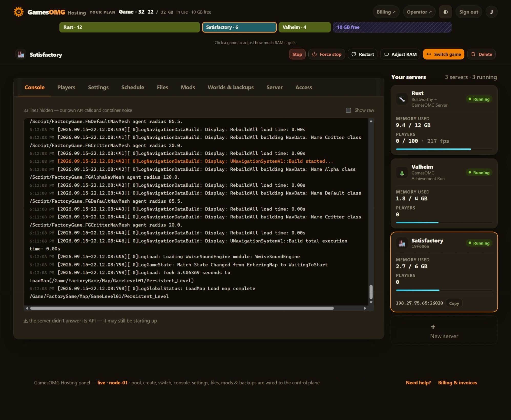Switch to the Server tab
This screenshot has height=420, width=511.
(x=274, y=87)
